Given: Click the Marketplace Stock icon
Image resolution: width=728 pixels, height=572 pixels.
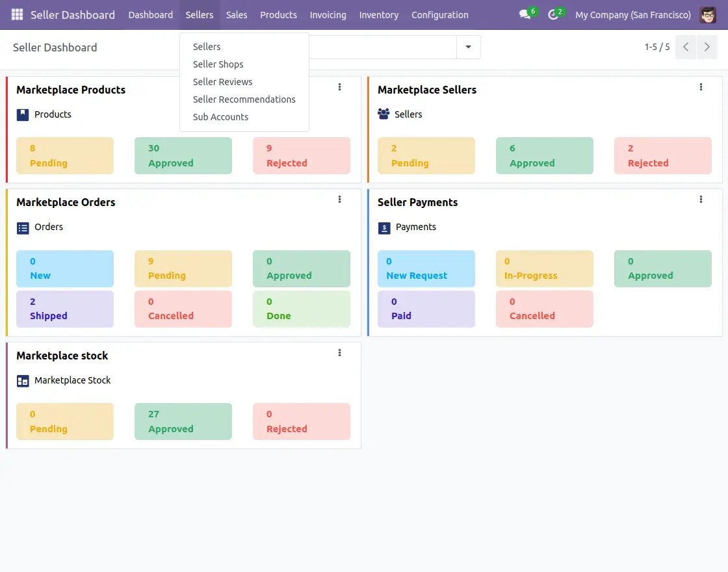Looking at the screenshot, I should coord(23,380).
